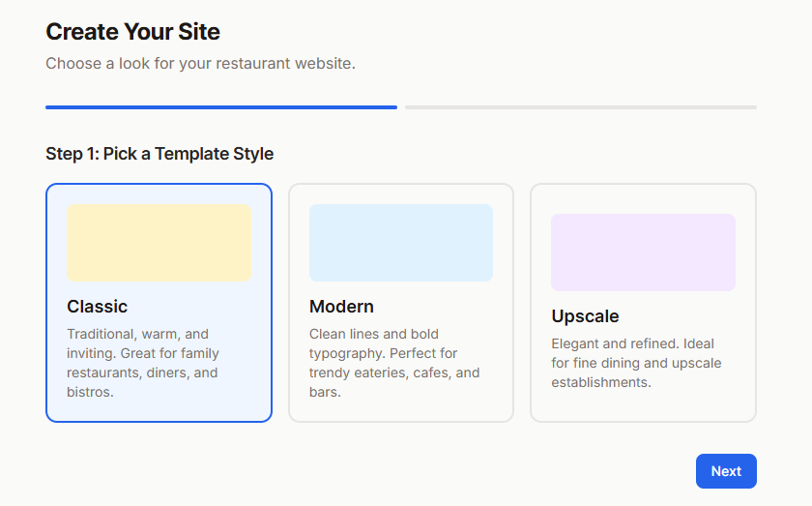Screen dimensions: 812x506
Task: Click the "Choose a look" subtitle text
Action: point(200,64)
